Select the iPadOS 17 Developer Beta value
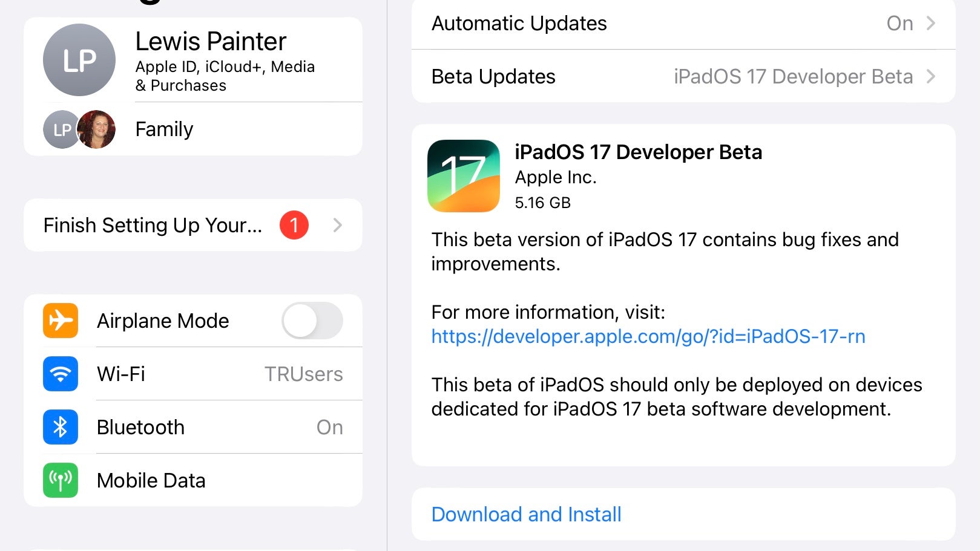Viewport: 980px width, 551px height. (793, 77)
